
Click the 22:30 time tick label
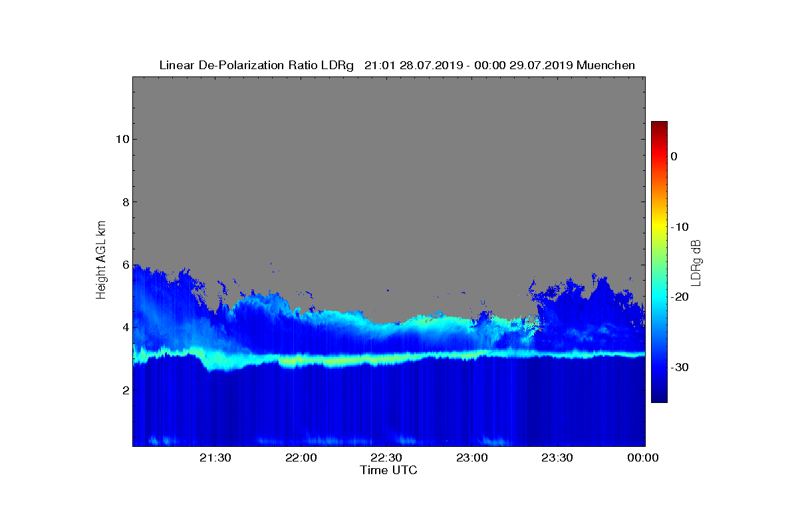coord(387,458)
